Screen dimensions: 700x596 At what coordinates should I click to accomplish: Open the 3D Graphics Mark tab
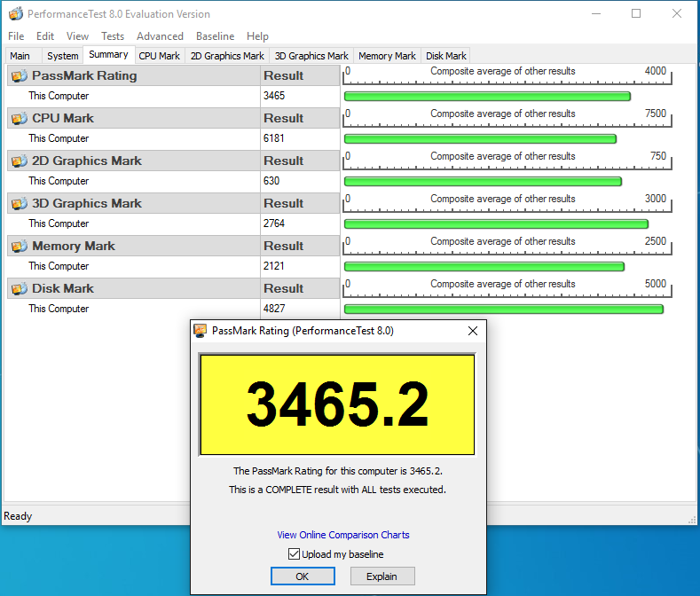(311, 56)
